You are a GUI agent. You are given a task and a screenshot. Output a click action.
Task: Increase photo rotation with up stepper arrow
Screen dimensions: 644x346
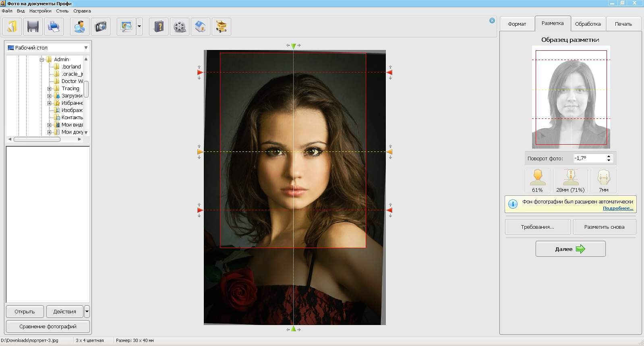(609, 156)
